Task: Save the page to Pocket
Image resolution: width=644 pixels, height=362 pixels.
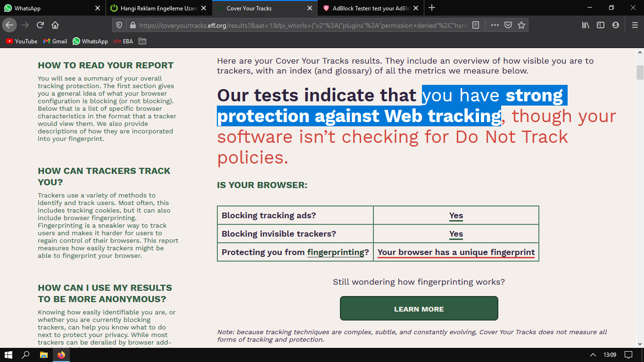Action: (508, 25)
